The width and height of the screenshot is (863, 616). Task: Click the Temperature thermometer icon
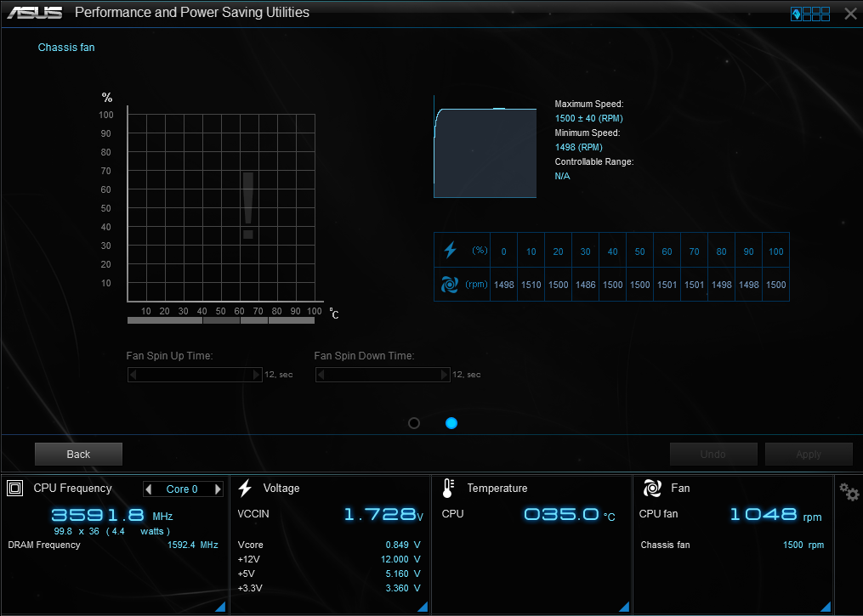pyautogui.click(x=449, y=488)
